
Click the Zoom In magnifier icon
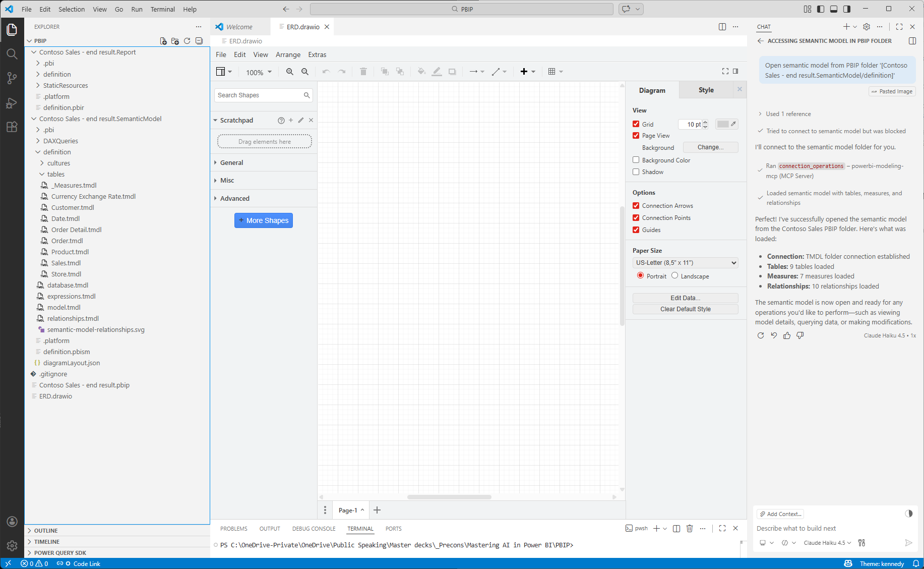[x=289, y=72]
